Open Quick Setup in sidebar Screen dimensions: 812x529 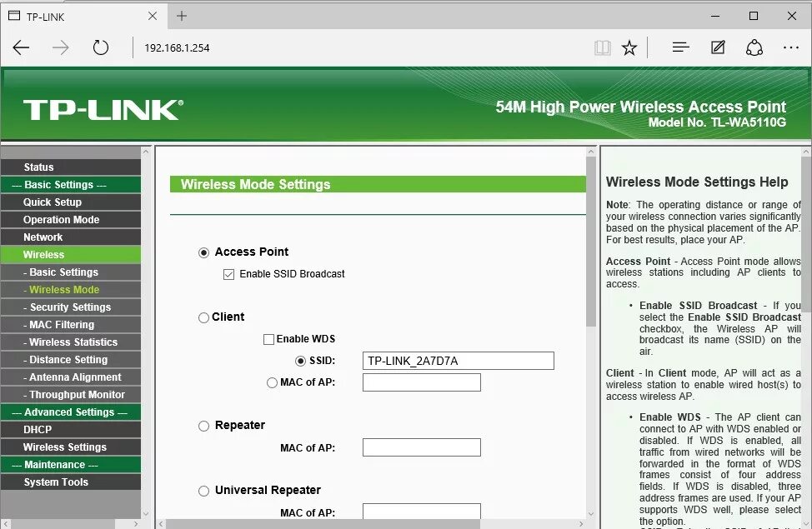(x=70, y=202)
